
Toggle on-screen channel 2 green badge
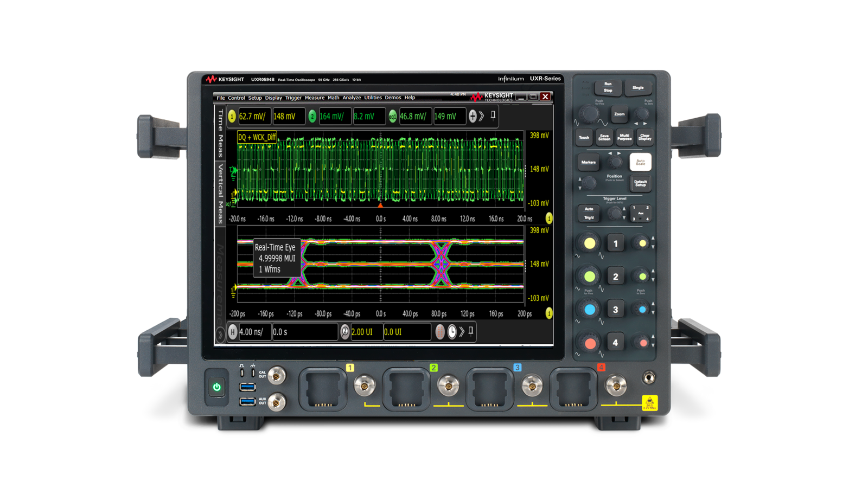click(312, 117)
